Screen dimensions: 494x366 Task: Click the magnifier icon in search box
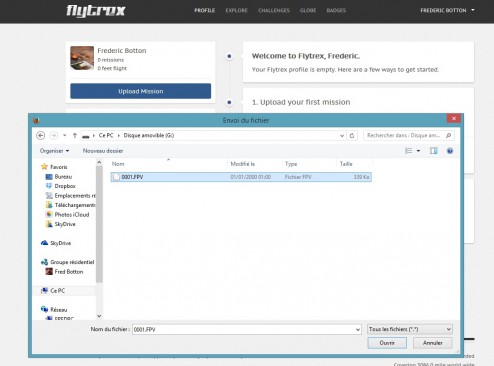click(x=448, y=135)
